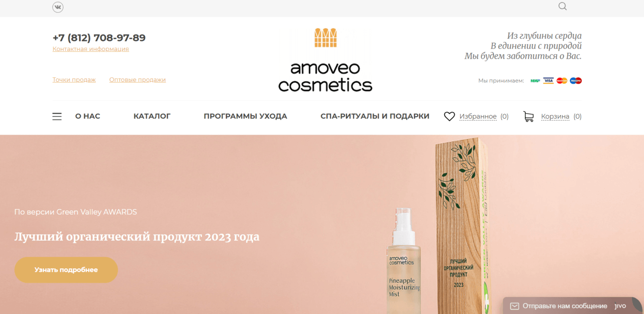Click the amoveo cosmetics logo

(x=325, y=60)
